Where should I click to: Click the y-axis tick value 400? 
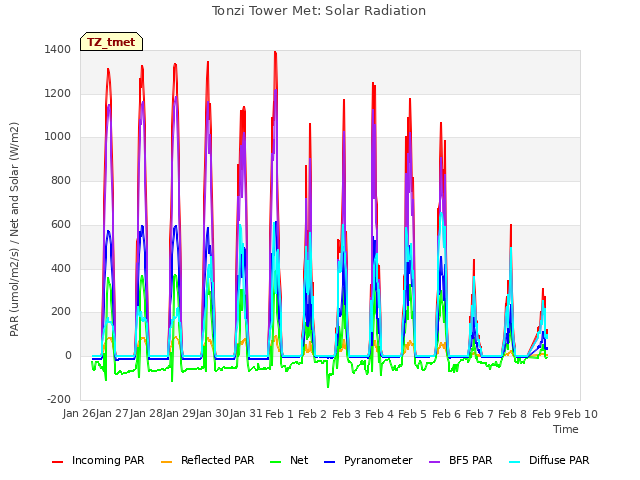(61, 268)
